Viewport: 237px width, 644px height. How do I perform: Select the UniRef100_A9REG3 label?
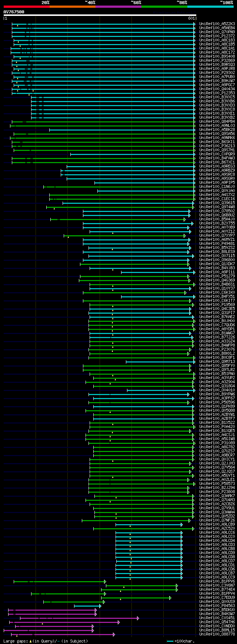point(217,166)
